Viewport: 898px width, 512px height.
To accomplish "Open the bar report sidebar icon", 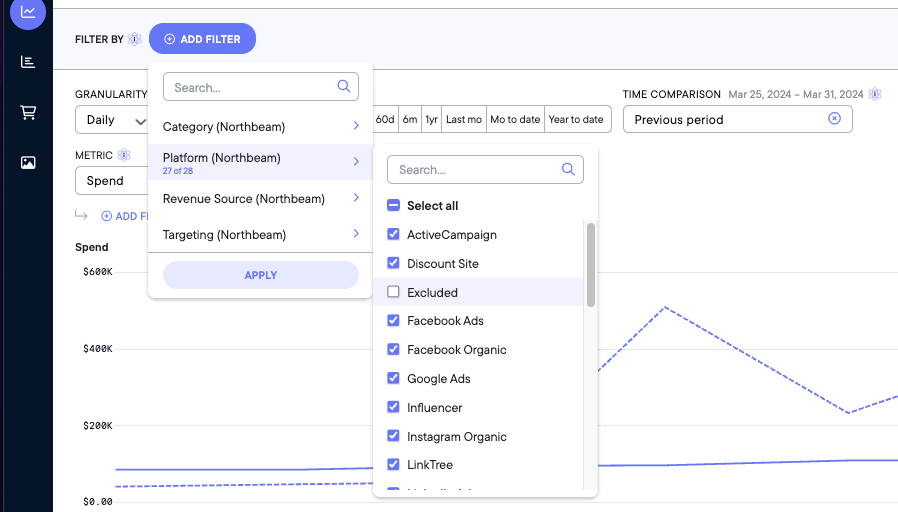I will 27,62.
